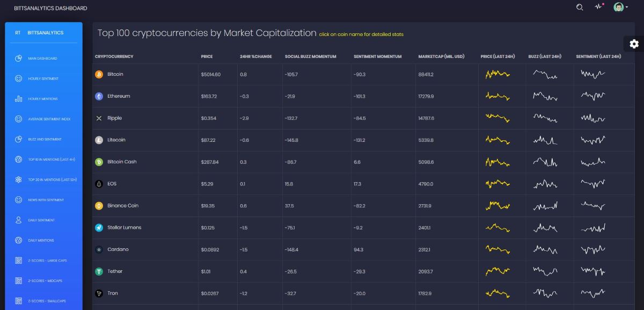Open Ethereum detailed stats link
Viewport: 644px width, 310px height.
[x=119, y=96]
